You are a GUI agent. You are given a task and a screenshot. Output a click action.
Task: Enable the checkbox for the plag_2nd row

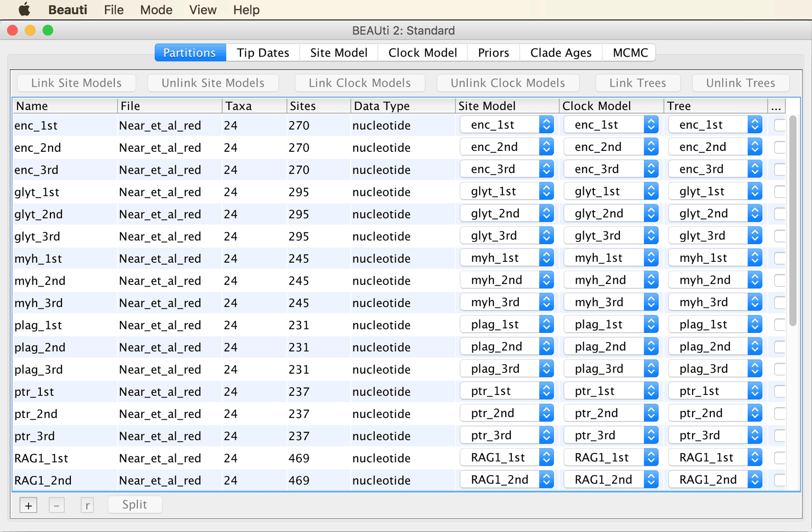point(780,347)
